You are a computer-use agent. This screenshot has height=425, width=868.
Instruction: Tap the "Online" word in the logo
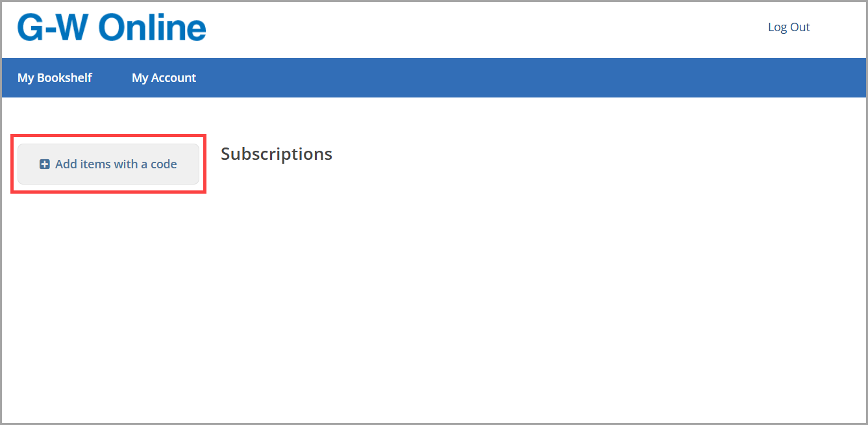[153, 28]
